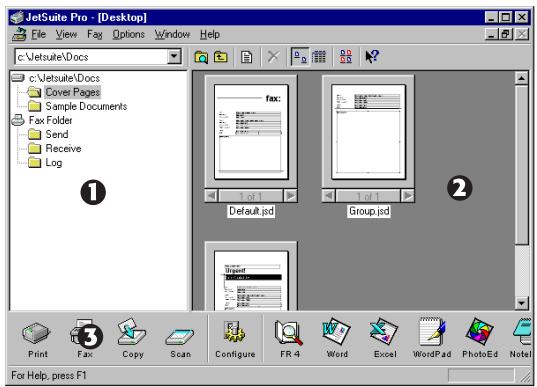Go to next page of Default.jsd

coord(290,196)
